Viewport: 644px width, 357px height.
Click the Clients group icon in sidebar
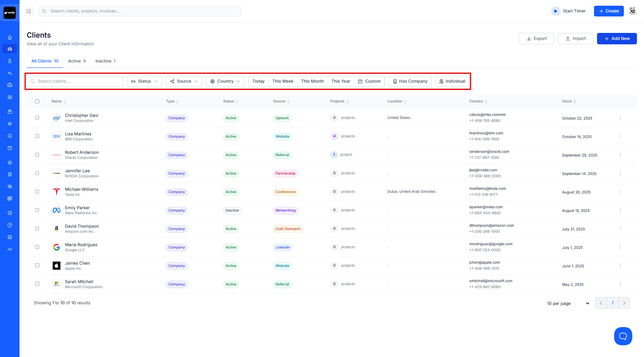(10, 49)
